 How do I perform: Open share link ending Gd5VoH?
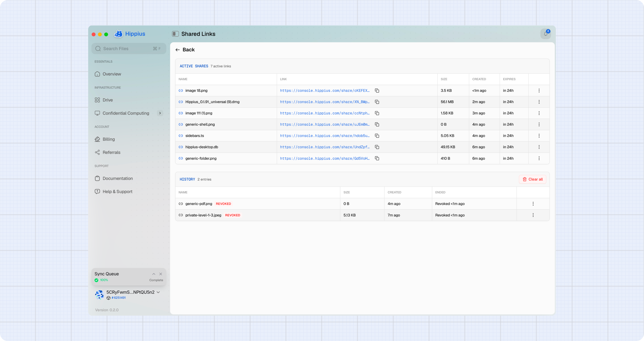pos(325,158)
